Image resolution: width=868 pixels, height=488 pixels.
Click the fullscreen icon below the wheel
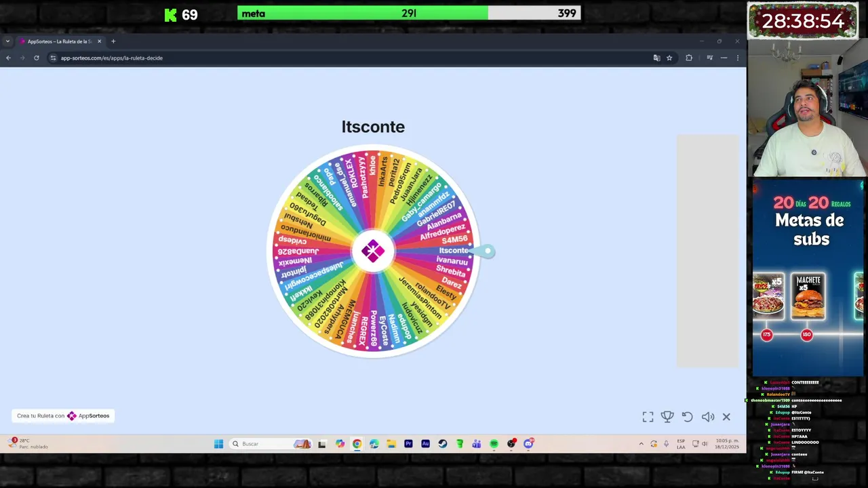pos(648,417)
